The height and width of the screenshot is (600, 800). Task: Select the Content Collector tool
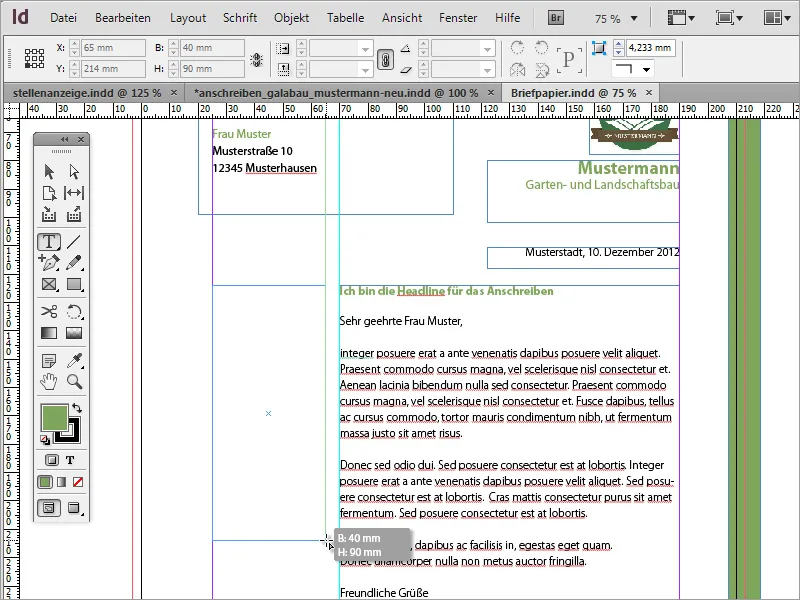coord(49,215)
